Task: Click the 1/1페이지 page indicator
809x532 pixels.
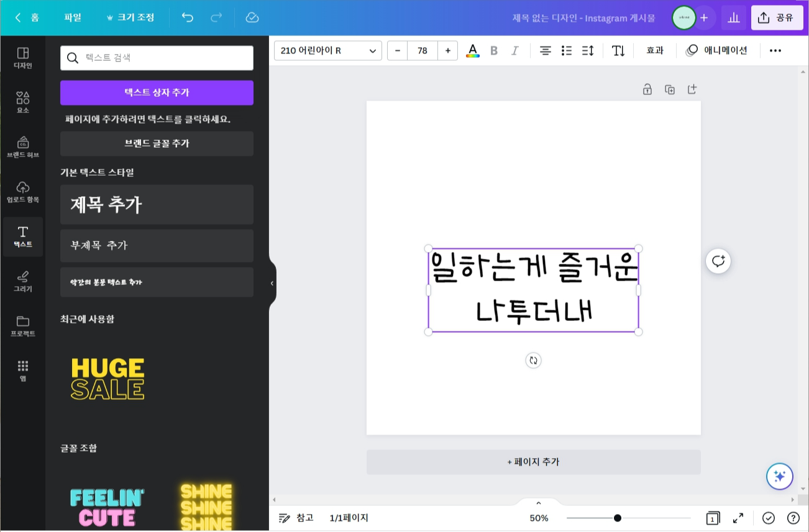Action: [x=349, y=518]
